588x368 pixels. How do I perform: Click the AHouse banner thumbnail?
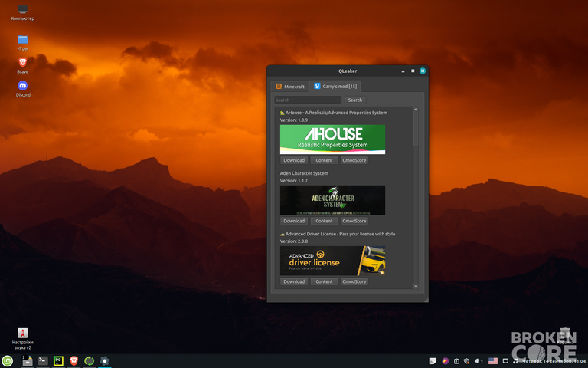[332, 140]
